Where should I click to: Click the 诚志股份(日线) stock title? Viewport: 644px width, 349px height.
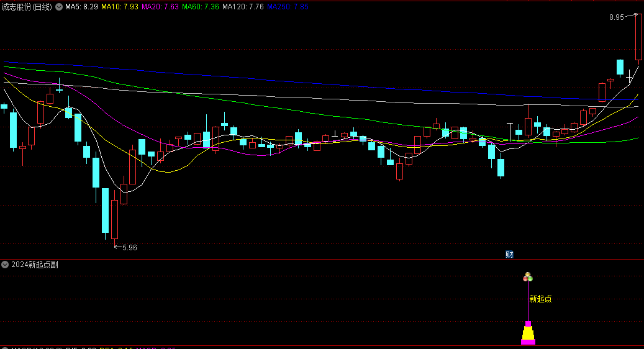click(x=27, y=7)
